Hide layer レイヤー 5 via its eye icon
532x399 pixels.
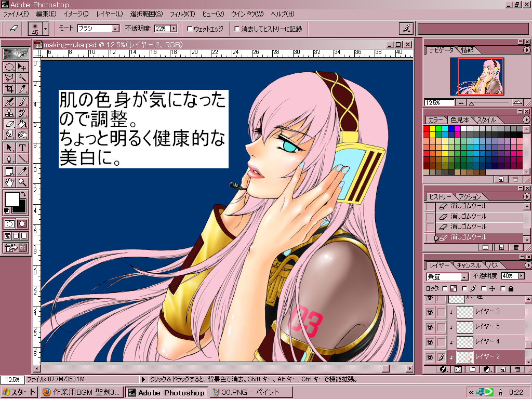coord(430,327)
